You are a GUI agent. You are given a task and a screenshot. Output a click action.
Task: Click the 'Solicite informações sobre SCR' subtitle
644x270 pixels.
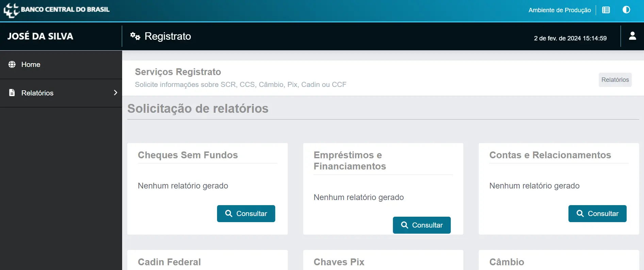click(x=241, y=85)
